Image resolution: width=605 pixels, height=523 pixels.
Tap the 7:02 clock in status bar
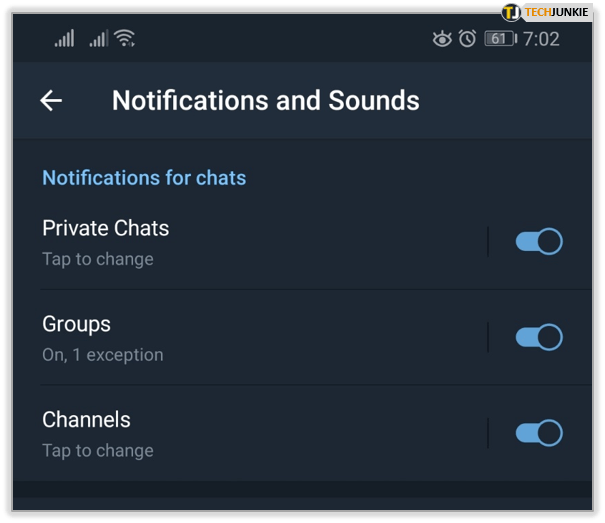pyautogui.click(x=541, y=39)
